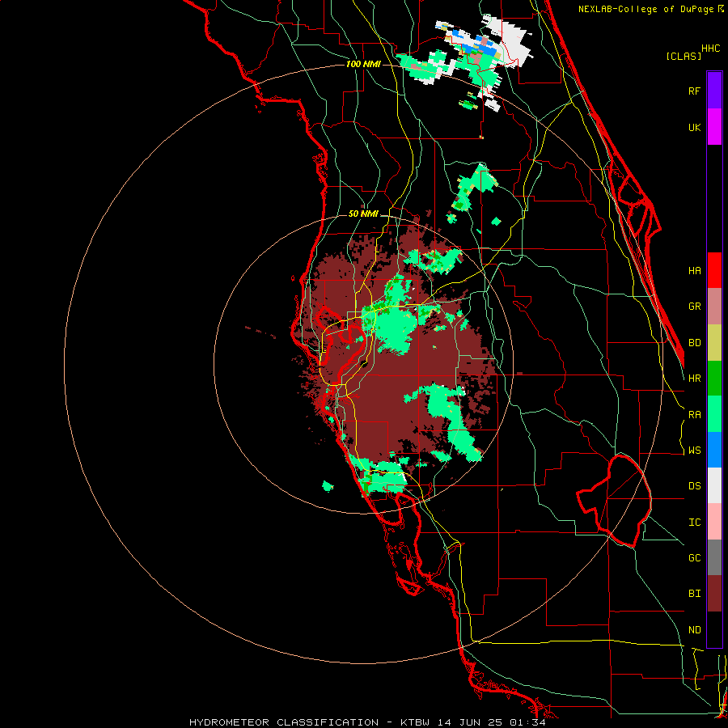728x728 pixels.
Task: Click the HR legend label
Action: tap(694, 379)
